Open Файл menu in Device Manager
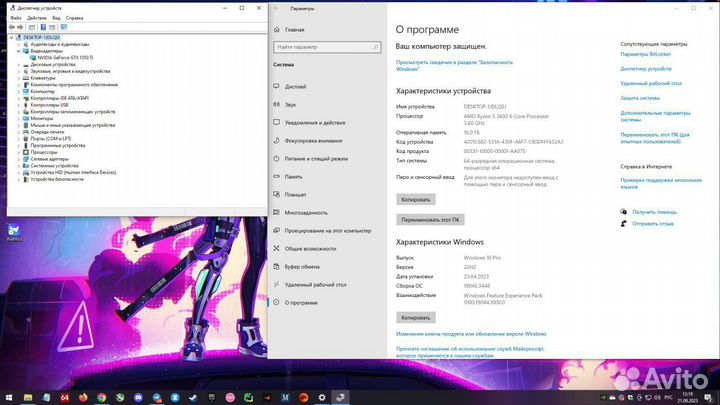Screen dimensions: 720x405 [16, 18]
